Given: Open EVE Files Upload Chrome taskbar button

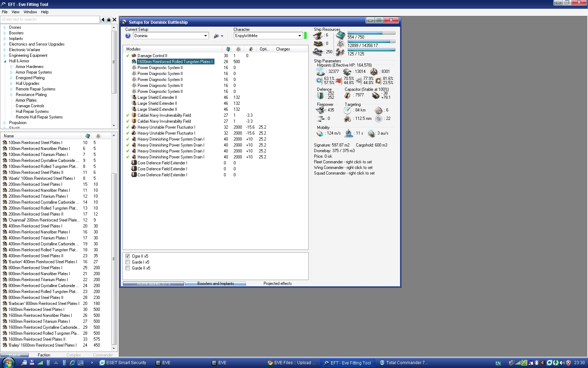Looking at the screenshot, I should (292, 363).
